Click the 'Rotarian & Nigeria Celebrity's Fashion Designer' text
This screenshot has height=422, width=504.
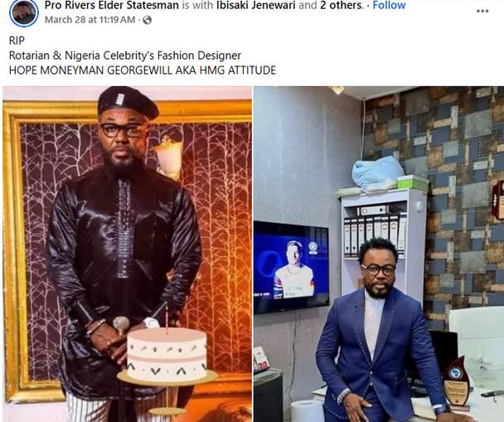point(125,56)
